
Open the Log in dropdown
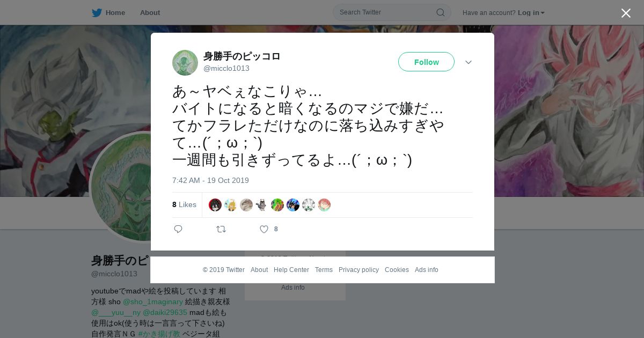pos(531,12)
